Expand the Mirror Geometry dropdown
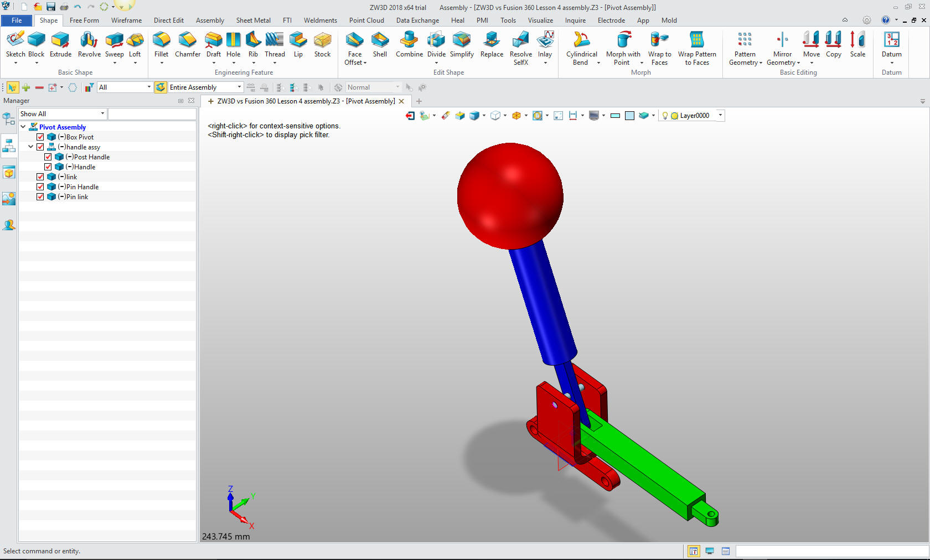Screen dimensions: 930x560 pyautogui.click(x=798, y=63)
